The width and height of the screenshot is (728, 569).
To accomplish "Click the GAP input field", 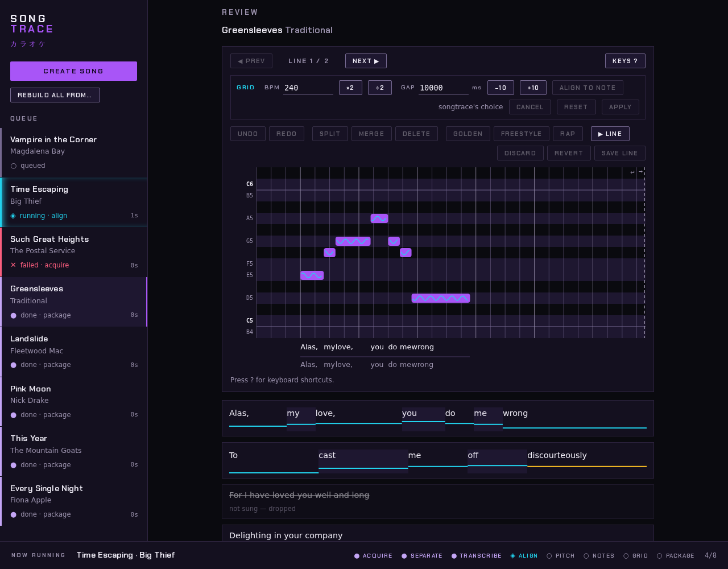I will click(x=444, y=88).
